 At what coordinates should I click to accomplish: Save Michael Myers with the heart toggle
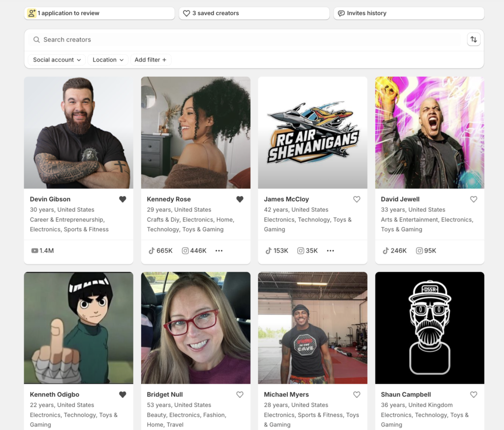tap(357, 394)
